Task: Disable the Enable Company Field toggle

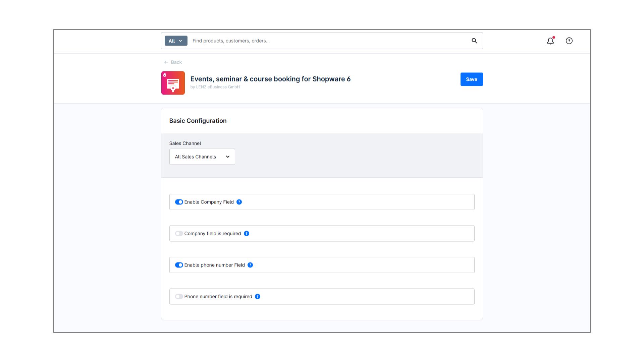Action: (x=179, y=202)
